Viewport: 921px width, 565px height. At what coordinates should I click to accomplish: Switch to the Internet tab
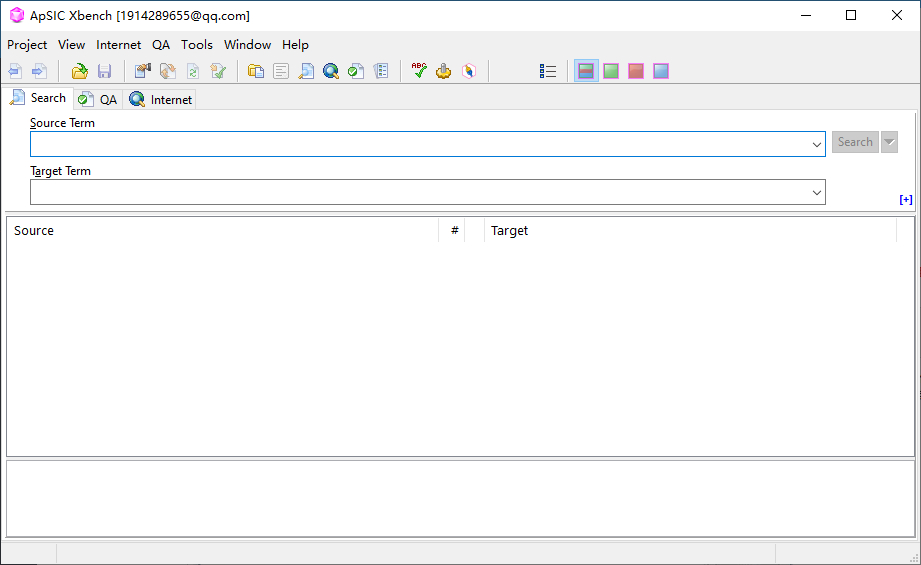160,99
